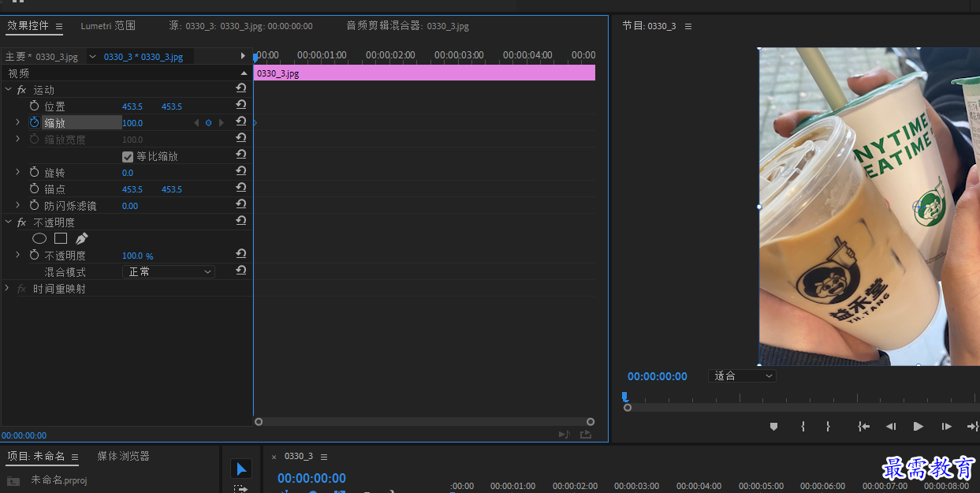Mark out point in Program monitor

[x=828, y=426]
